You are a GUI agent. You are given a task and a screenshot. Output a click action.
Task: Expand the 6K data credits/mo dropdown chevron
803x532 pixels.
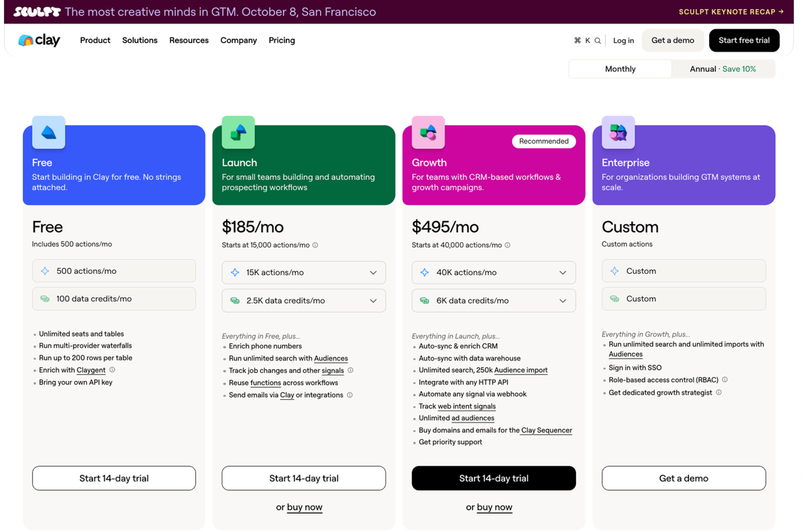coord(563,301)
